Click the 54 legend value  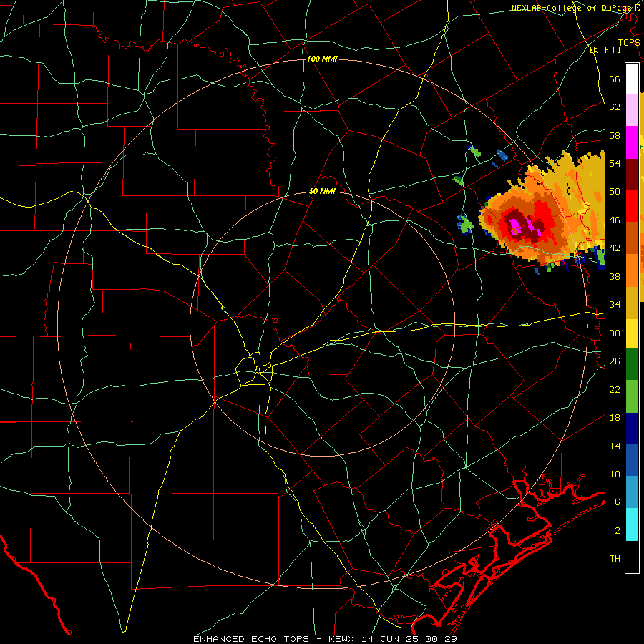pos(615,163)
